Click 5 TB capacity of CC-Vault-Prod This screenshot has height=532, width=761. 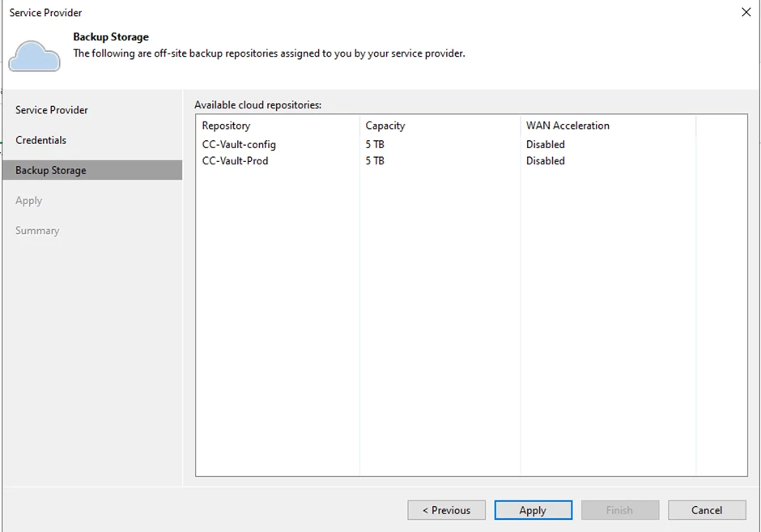375,161
